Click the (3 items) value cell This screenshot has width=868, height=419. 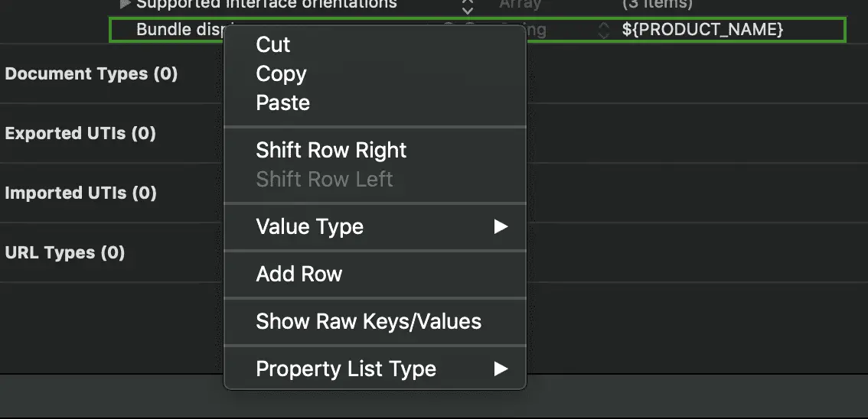(657, 5)
